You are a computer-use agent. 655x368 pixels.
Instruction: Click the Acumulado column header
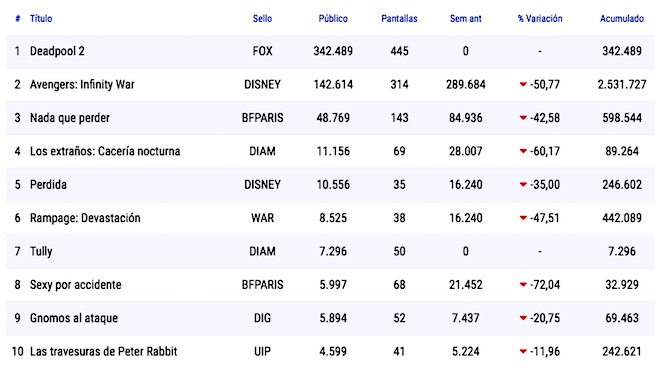click(622, 18)
